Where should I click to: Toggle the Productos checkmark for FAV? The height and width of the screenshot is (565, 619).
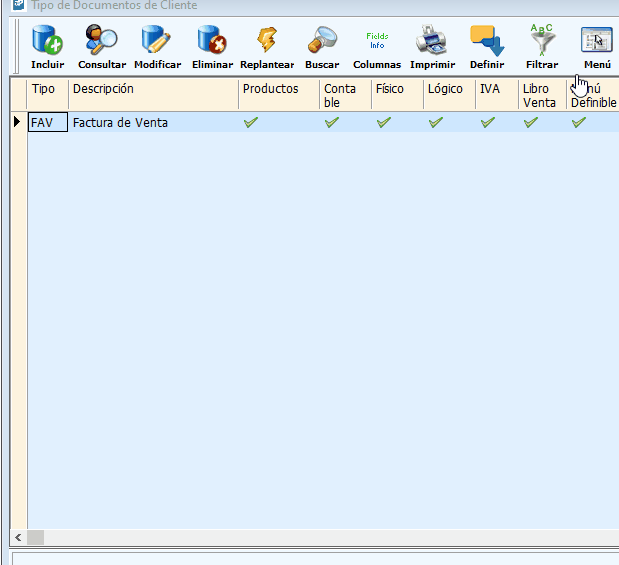251,122
